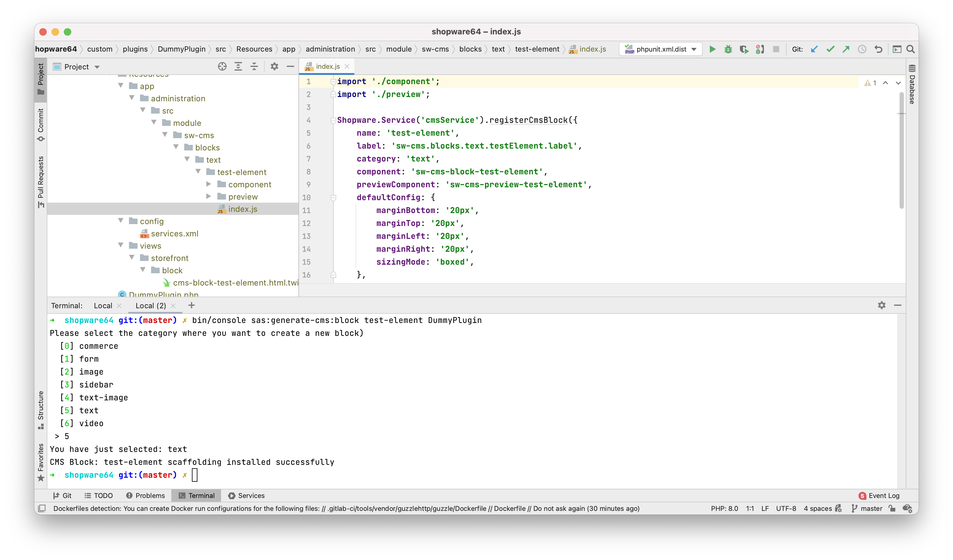The width and height of the screenshot is (953, 560).
Task: Click Git Commit checkmark icon
Action: point(830,49)
